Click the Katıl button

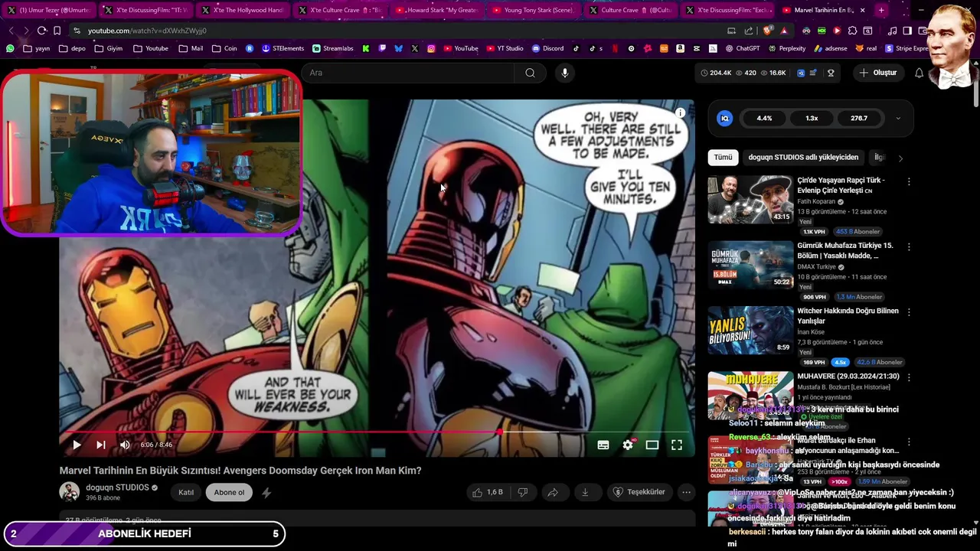pos(186,492)
